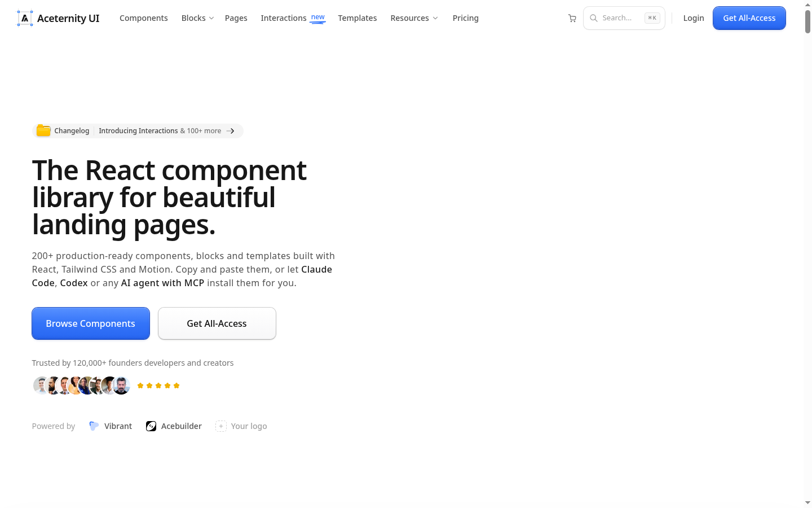This screenshot has width=812, height=508.
Task: Open the Templates nav item
Action: 358,18
